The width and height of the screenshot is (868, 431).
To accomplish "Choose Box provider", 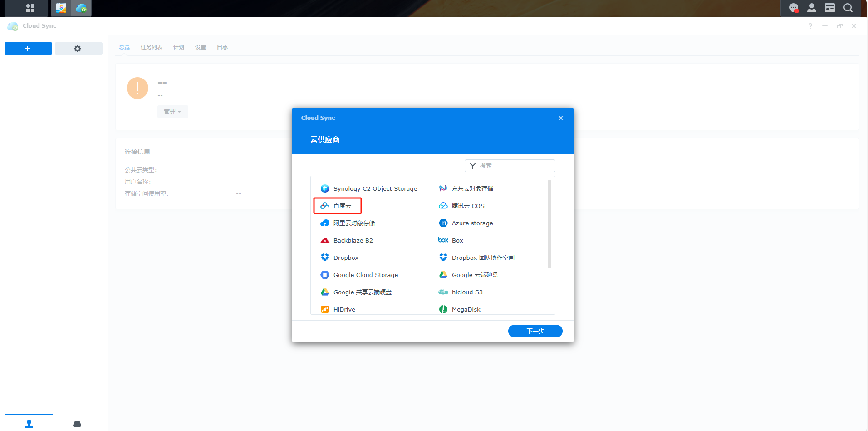I will 451,240.
